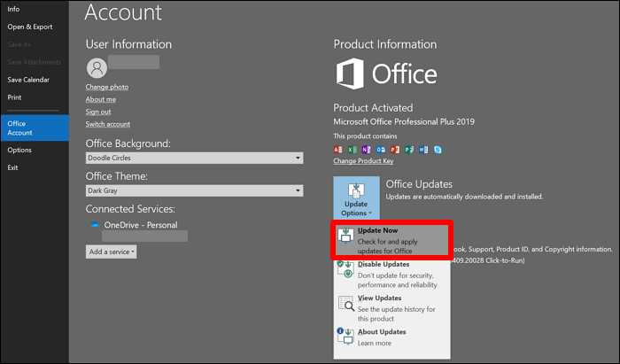Open Options in the left sidebar
Viewport: 620px width, 364px height.
[19, 150]
